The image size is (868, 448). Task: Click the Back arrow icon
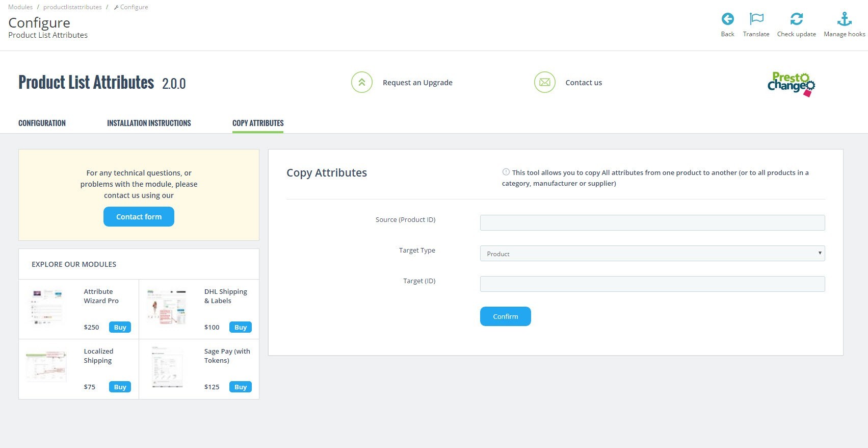point(727,19)
